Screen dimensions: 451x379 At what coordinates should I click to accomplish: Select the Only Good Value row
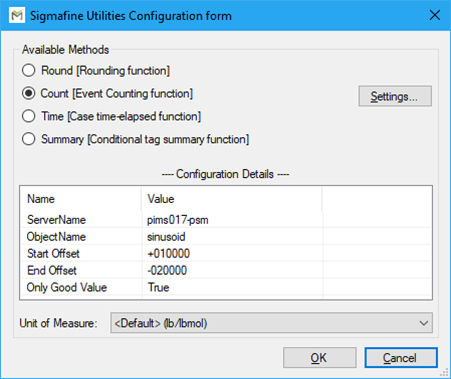[226, 287]
